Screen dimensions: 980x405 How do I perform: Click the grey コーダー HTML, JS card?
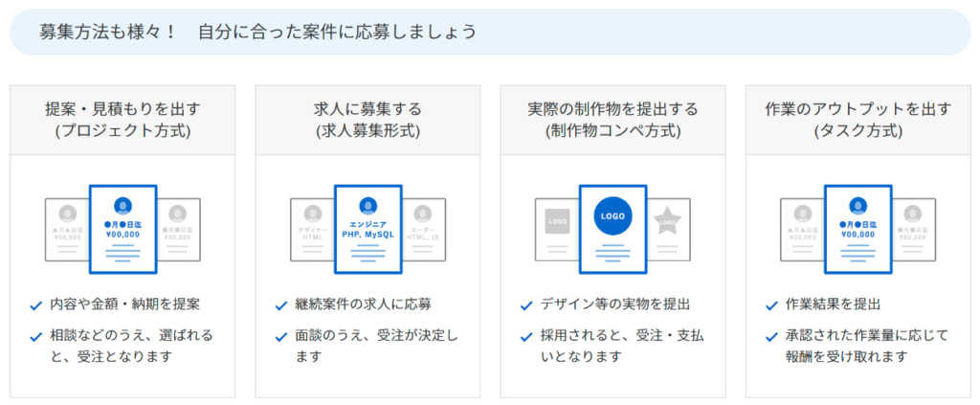424,230
